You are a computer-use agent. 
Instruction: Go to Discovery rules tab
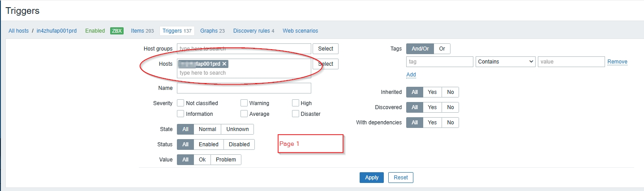[x=253, y=31]
